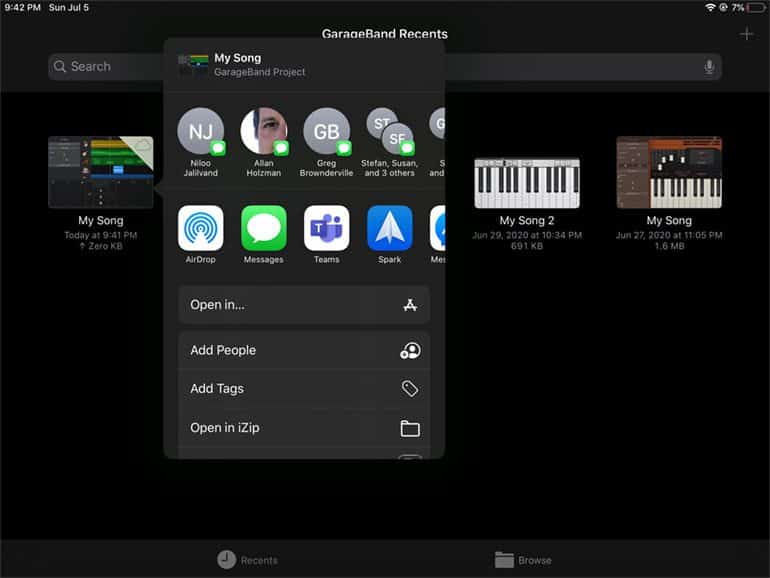Tap the GarageBand Project subtitle text
This screenshot has height=578, width=770.
tap(259, 72)
